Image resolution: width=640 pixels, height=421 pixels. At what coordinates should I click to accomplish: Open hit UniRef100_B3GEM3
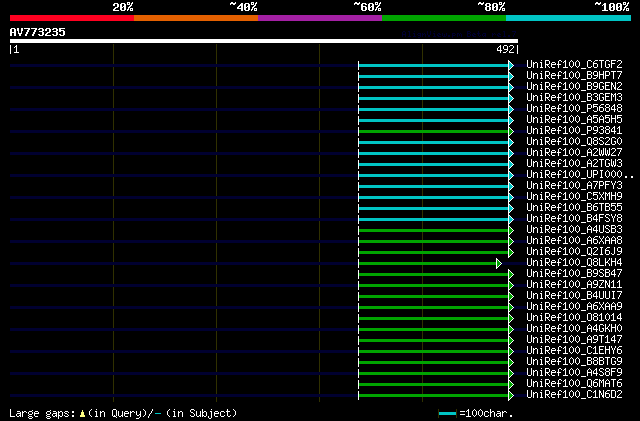[x=574, y=98]
